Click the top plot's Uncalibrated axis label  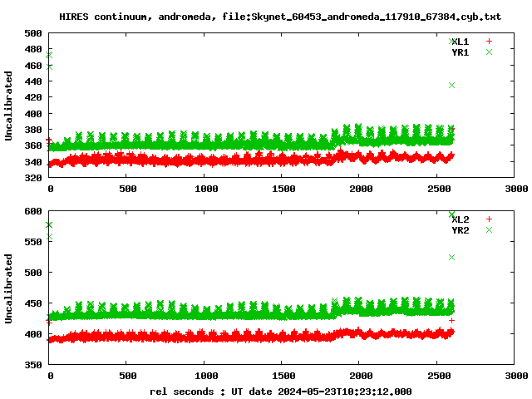pyautogui.click(x=8, y=106)
